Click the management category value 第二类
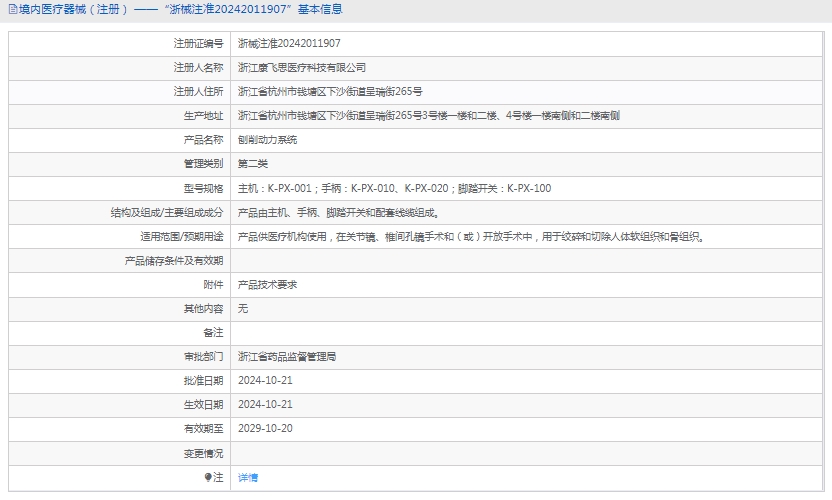This screenshot has height=500, width=832. [x=253, y=164]
